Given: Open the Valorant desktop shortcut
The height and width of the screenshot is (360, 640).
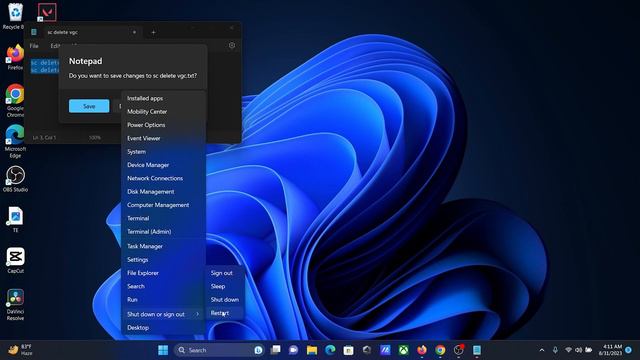Looking at the screenshot, I should click(47, 13).
